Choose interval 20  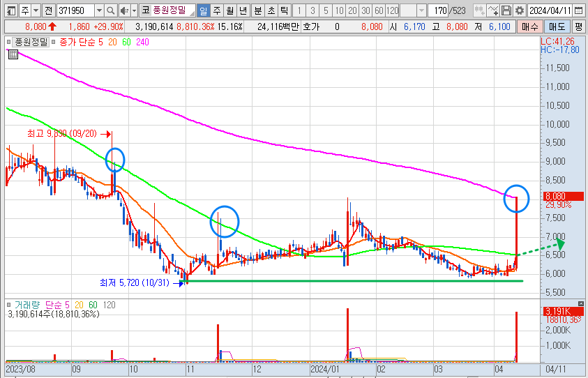coord(352,10)
